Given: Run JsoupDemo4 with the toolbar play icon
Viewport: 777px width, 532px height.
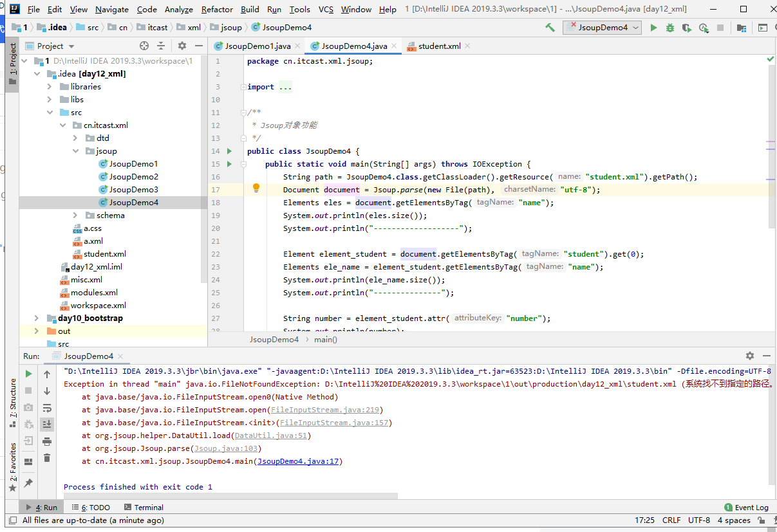Looking at the screenshot, I should click(653, 28).
